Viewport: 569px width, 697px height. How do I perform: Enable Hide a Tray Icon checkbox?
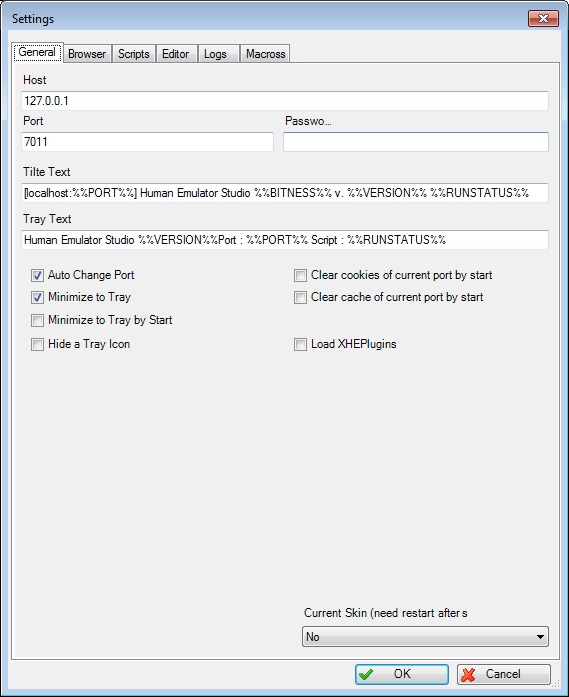pos(37,344)
